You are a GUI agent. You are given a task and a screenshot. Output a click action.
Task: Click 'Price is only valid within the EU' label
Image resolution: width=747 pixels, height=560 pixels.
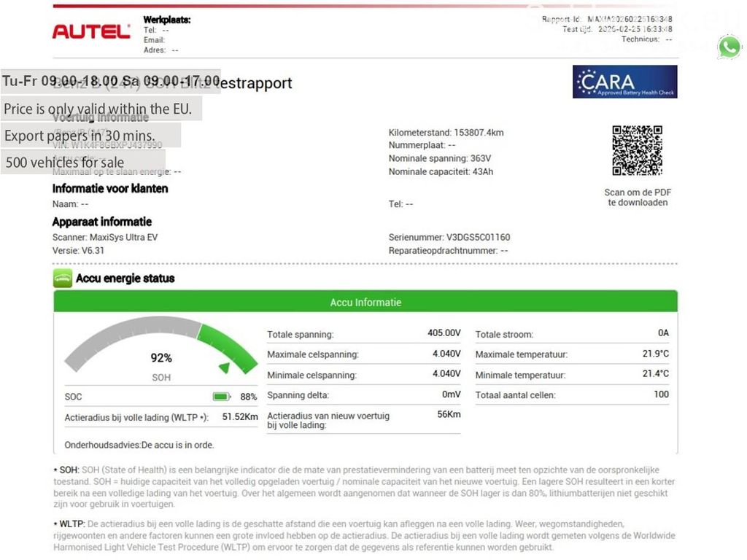[x=98, y=109]
